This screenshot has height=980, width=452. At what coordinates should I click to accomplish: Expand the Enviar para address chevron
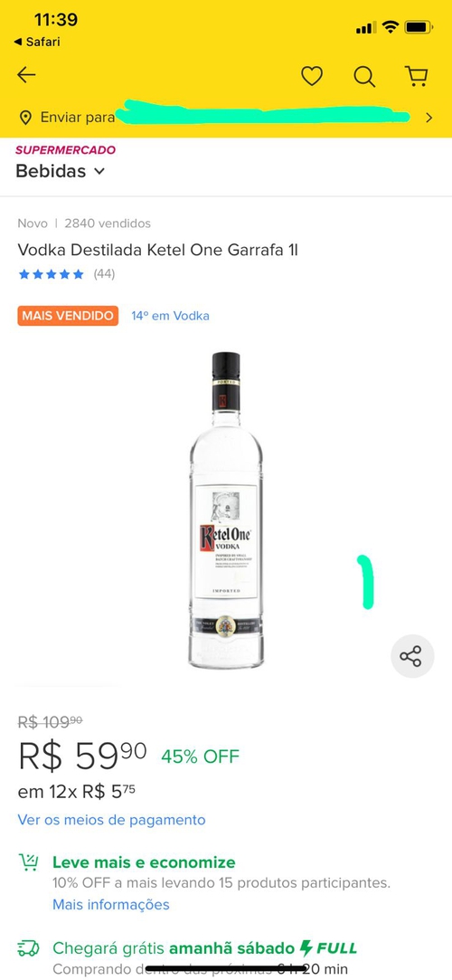click(428, 117)
